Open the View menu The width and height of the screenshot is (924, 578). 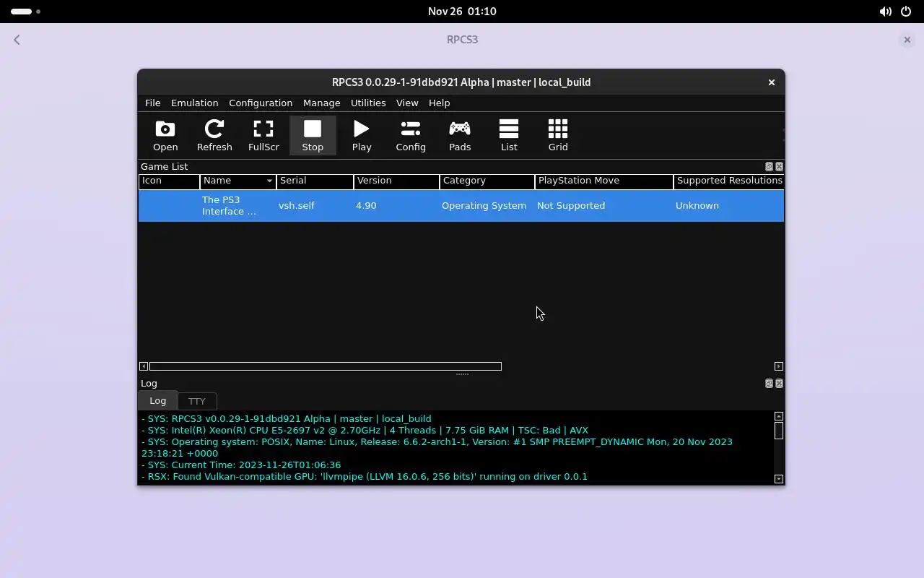[x=407, y=103]
